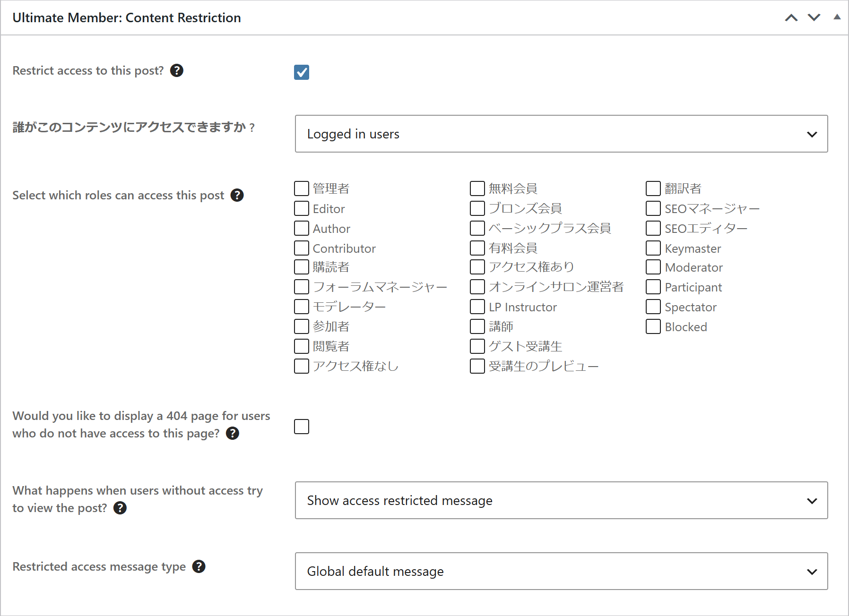Tick 受講生のプレビュー checkbox
Screen dimensions: 849x616
(x=477, y=366)
